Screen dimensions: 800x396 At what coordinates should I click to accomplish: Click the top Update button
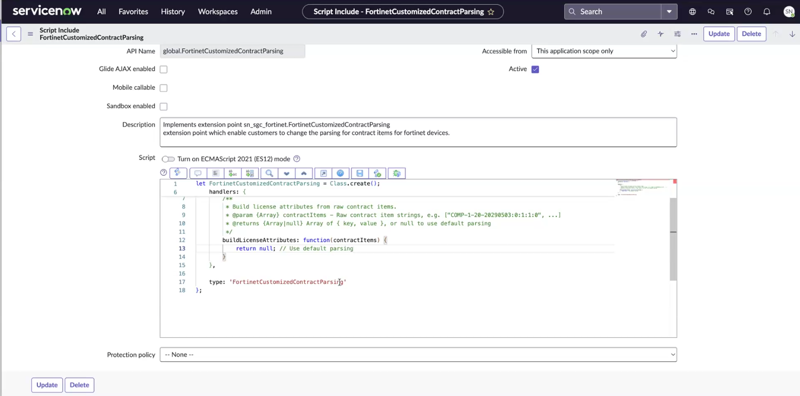(719, 34)
